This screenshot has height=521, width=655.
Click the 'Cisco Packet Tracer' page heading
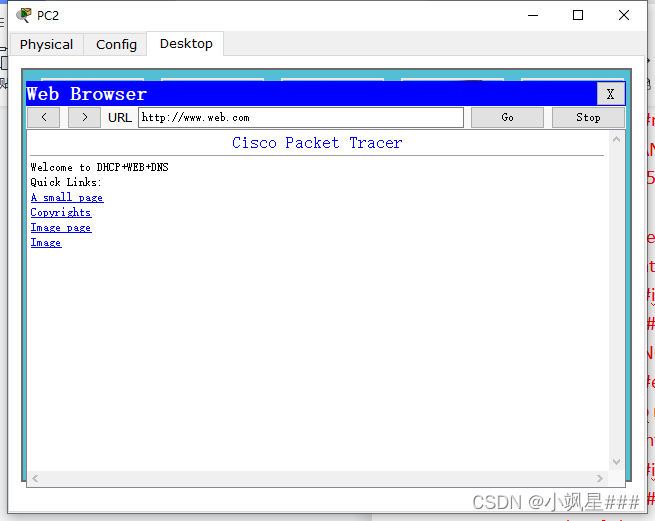pos(317,143)
